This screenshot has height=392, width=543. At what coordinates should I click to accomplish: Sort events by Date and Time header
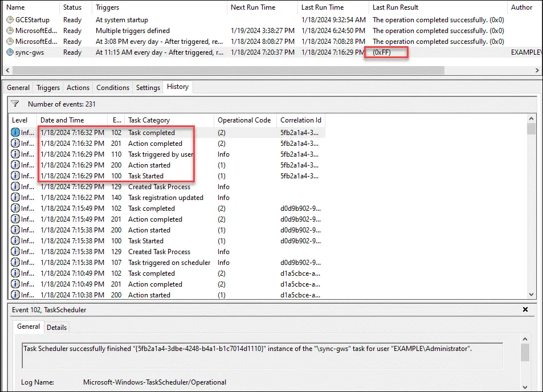72,120
